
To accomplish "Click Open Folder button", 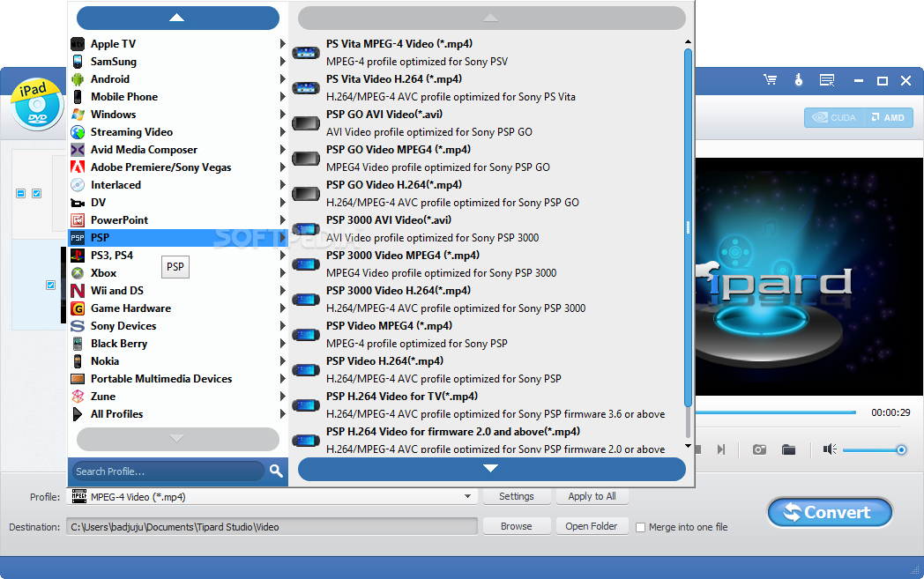I will click(592, 526).
